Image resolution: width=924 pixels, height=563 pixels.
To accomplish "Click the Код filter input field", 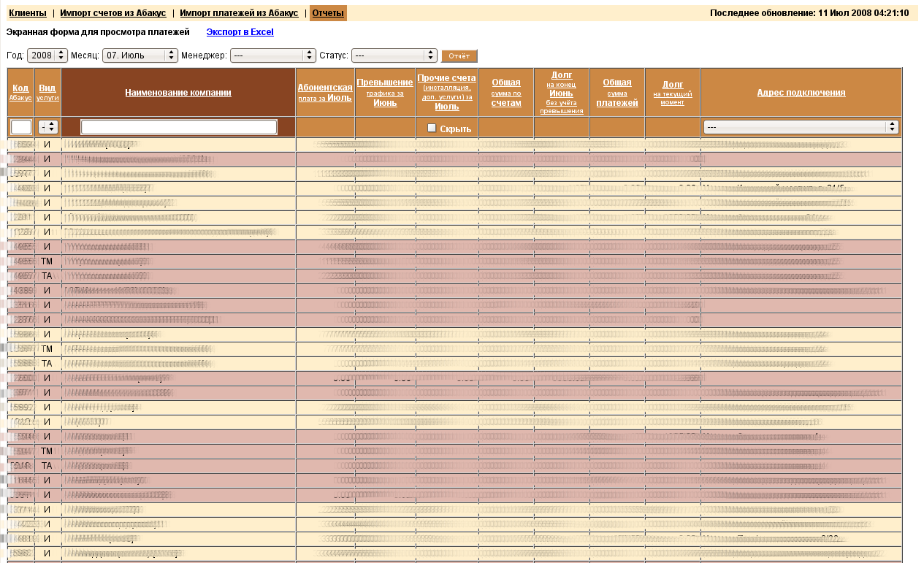I will pos(21,127).
